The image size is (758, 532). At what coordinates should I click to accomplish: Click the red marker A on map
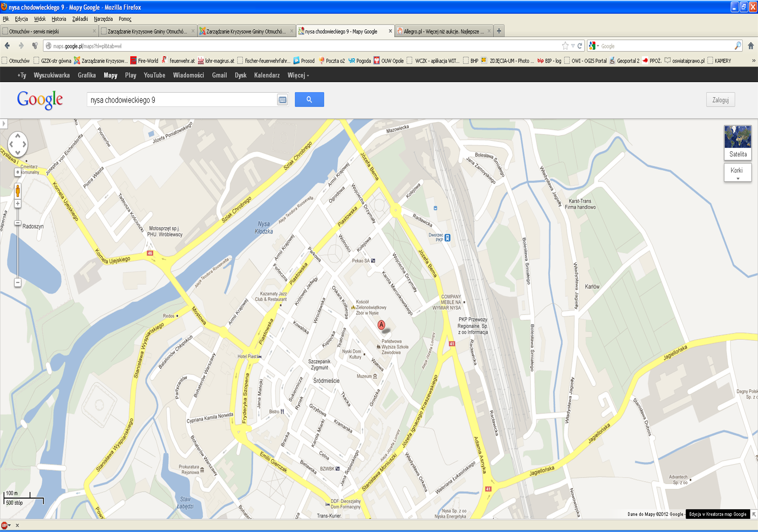coord(381,325)
